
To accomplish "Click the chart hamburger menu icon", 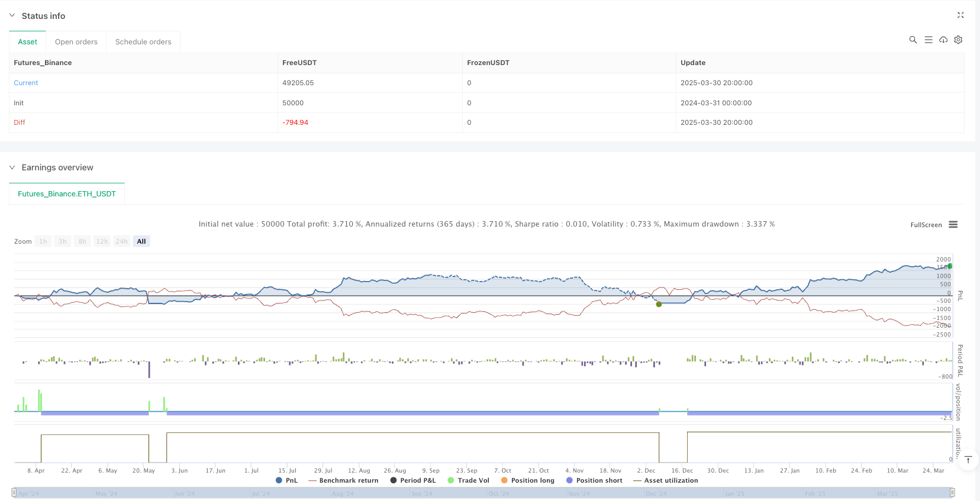I will [x=953, y=225].
